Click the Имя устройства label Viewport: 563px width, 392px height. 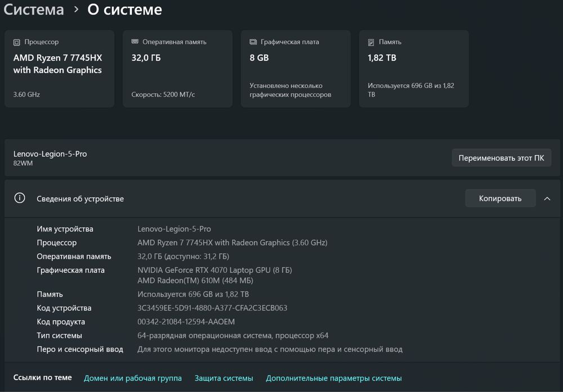click(65, 229)
